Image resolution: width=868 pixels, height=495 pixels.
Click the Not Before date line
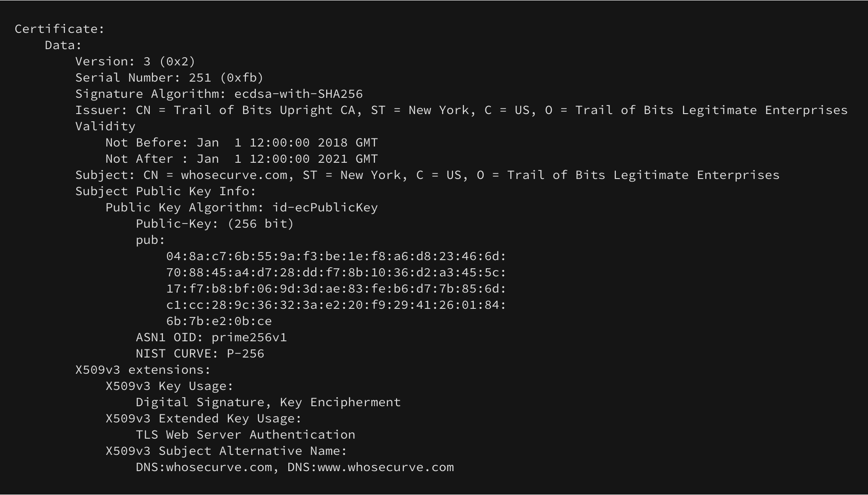point(241,143)
